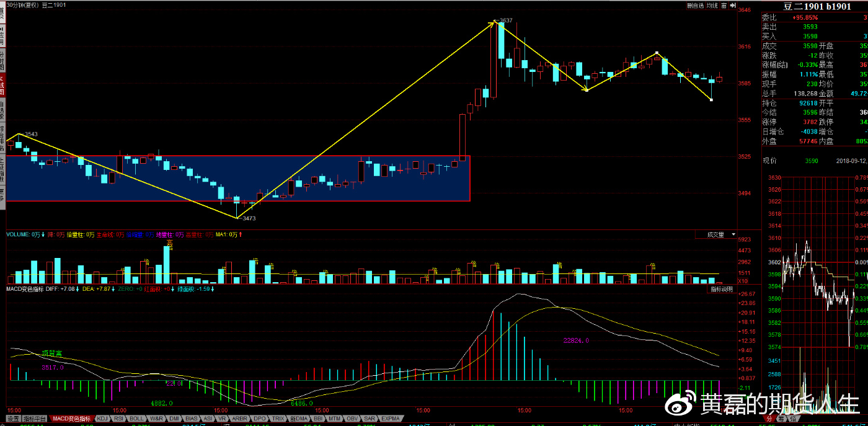Viewport: 868px width, 426px height.
Task: Click the 3637 high price marker
Action: (x=505, y=20)
